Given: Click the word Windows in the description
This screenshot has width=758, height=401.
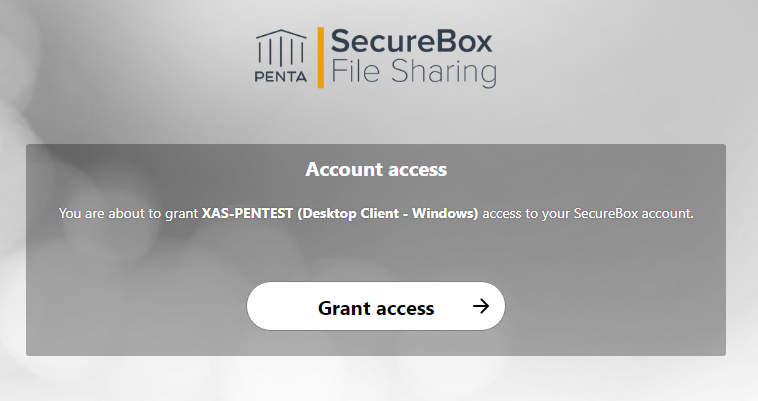Looking at the screenshot, I should coord(445,213).
